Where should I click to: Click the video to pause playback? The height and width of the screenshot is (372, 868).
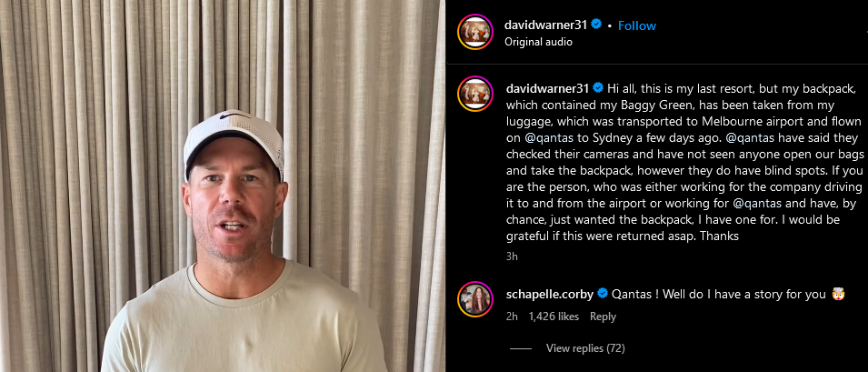(x=223, y=186)
